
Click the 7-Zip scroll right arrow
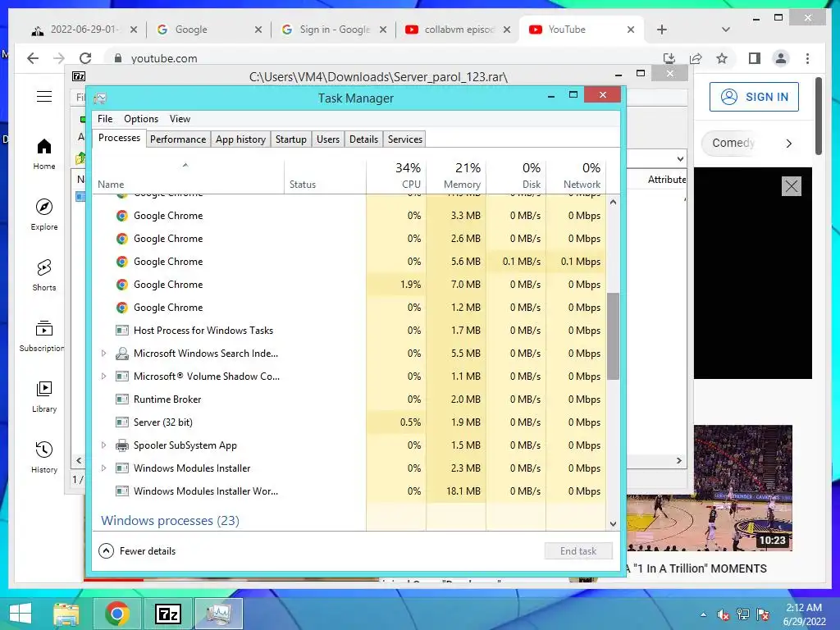tap(679, 461)
